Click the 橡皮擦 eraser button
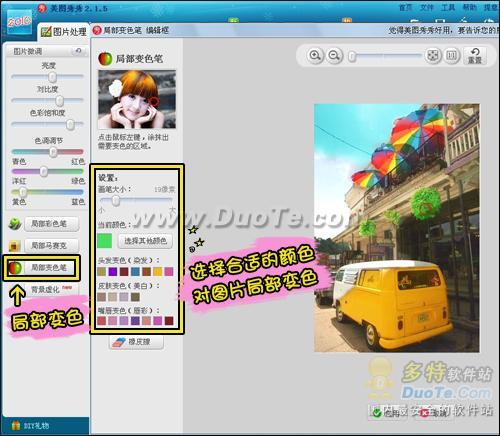This screenshot has height=436, width=500. (136, 342)
